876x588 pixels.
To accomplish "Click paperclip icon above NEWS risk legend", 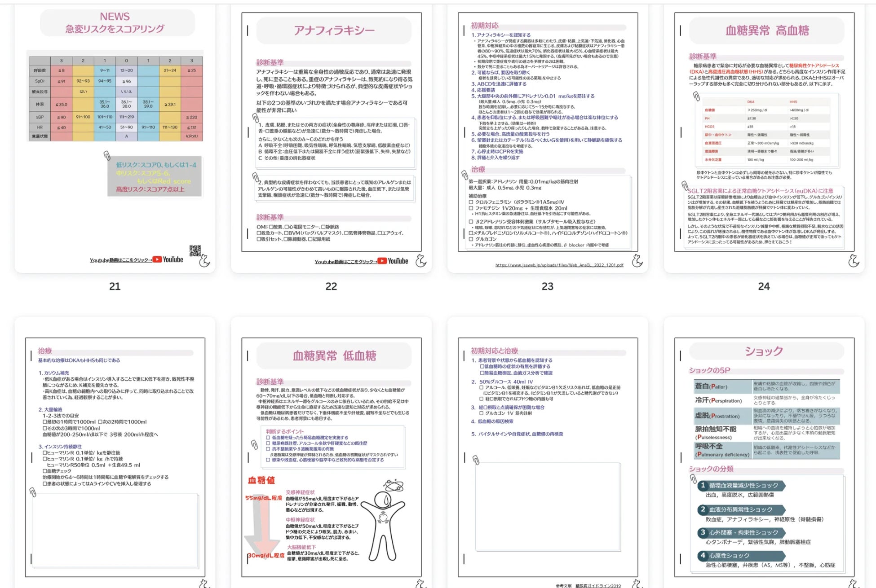I will (x=107, y=155).
